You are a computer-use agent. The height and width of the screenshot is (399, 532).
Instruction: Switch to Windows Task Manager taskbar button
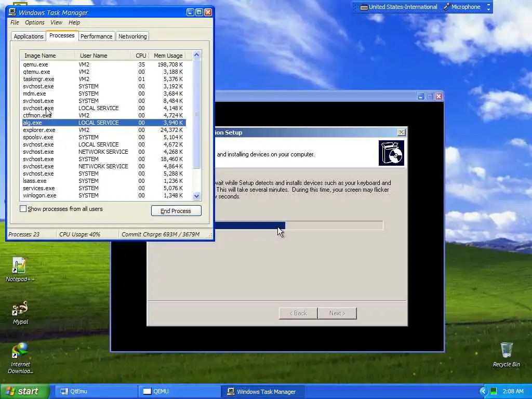click(262, 391)
